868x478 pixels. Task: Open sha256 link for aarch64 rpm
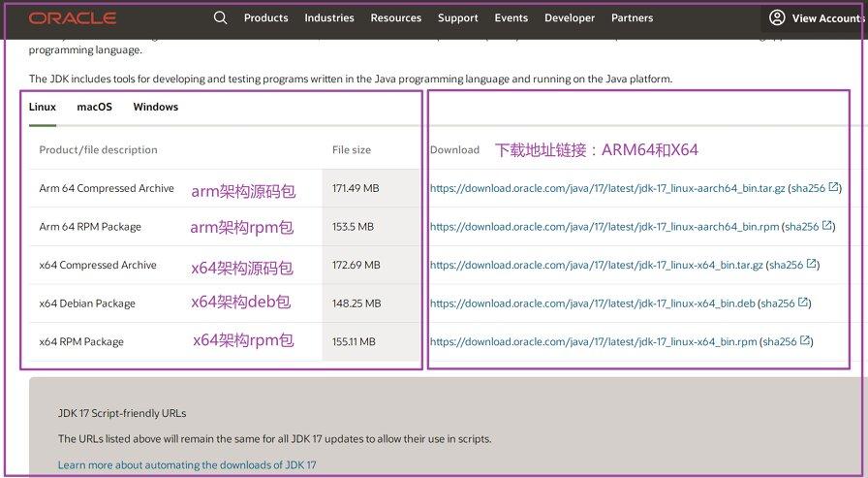pyautogui.click(x=802, y=227)
